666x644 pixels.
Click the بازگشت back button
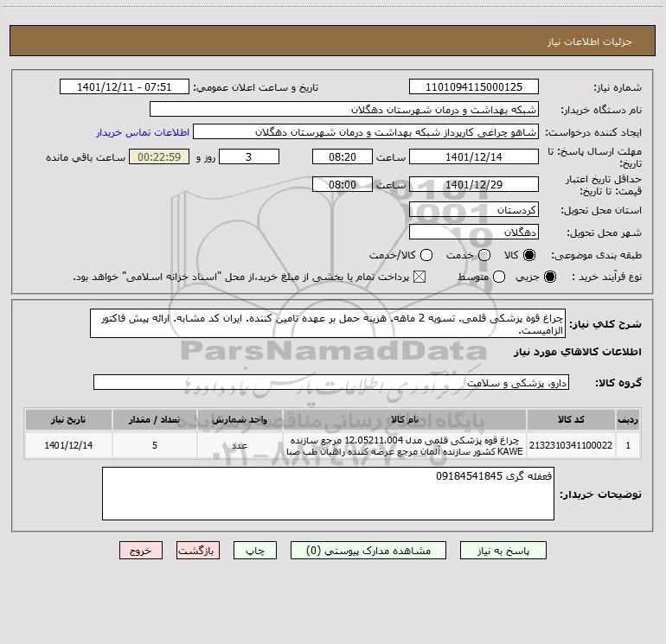(198, 551)
